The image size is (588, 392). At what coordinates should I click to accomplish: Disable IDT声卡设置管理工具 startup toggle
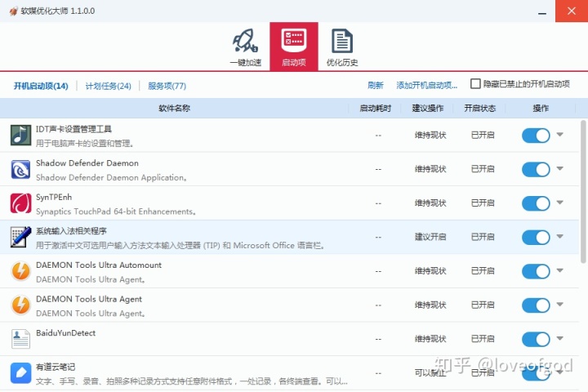[x=536, y=136]
